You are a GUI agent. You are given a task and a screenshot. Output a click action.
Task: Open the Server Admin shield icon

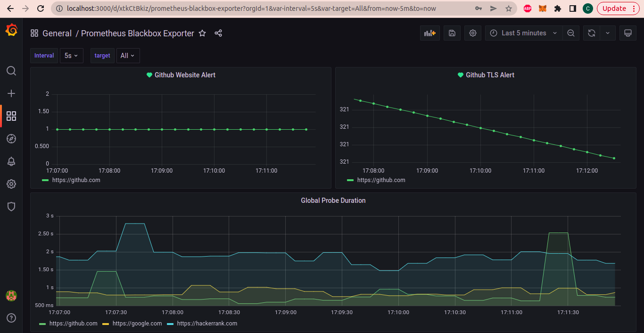coord(11,207)
